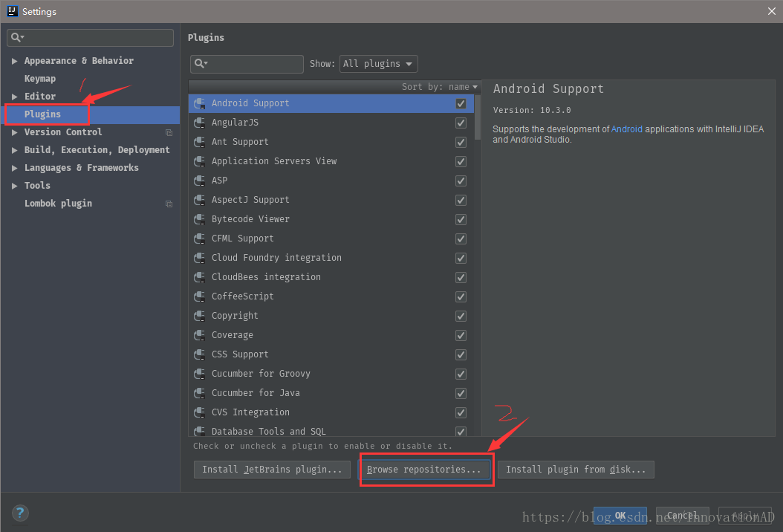Select the CSS Support plugin row
783x532 pixels.
pos(331,354)
